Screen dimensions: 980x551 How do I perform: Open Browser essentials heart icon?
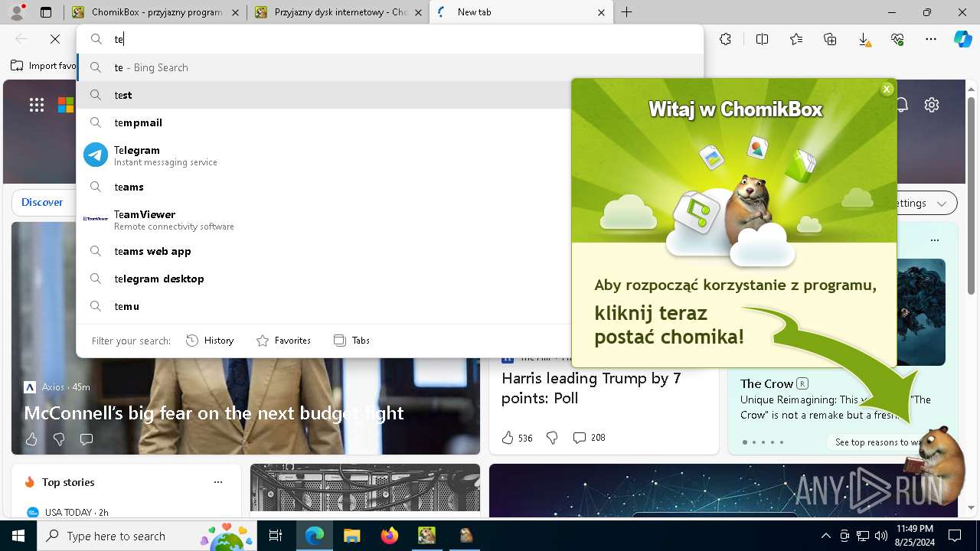[897, 39]
